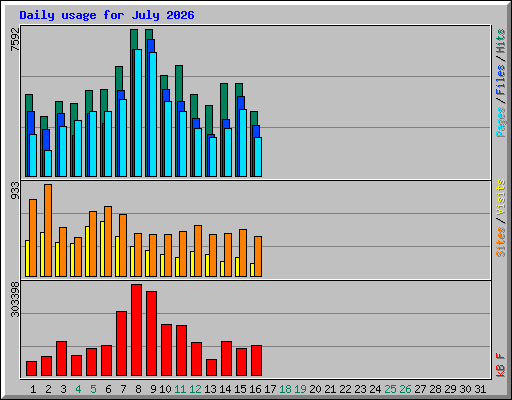Screen dimensions: 512x400
Task: Click the 7592 axis value
Action: [15, 40]
